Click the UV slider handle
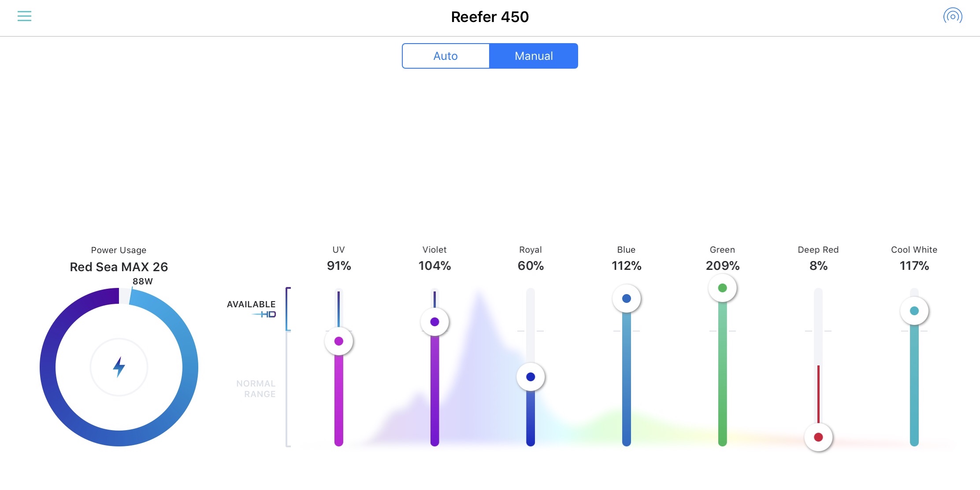This screenshot has height=490, width=980. pos(339,341)
